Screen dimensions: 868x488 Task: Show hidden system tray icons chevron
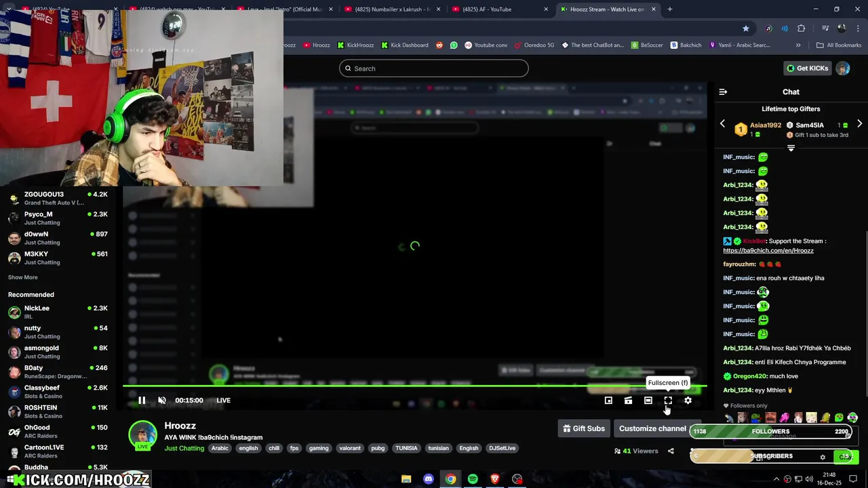pyautogui.click(x=776, y=479)
